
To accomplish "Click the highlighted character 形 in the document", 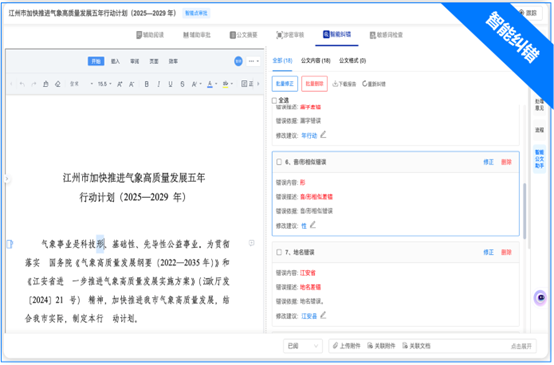I will coord(100,244).
